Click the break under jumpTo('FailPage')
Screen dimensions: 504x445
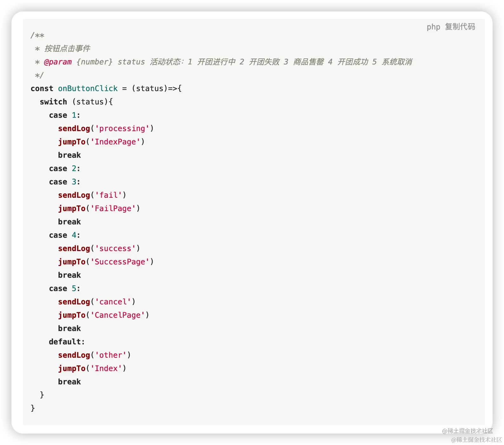(70, 222)
